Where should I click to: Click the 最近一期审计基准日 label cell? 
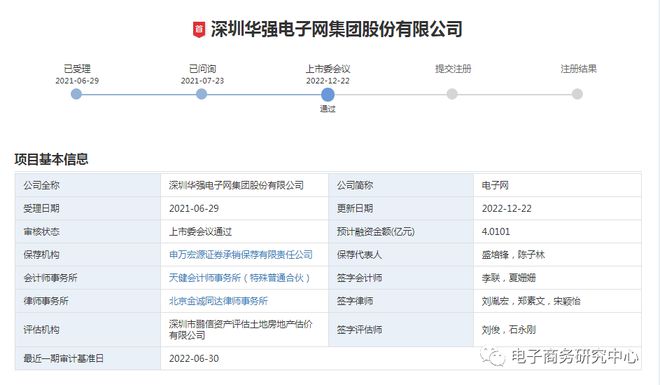pos(88,358)
